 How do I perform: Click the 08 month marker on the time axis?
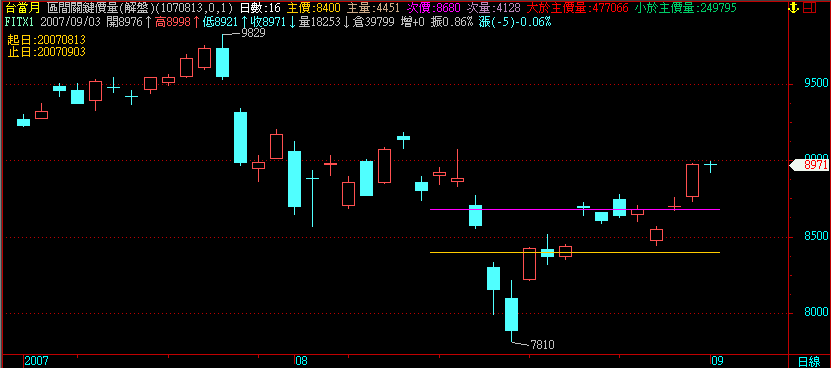[301, 362]
